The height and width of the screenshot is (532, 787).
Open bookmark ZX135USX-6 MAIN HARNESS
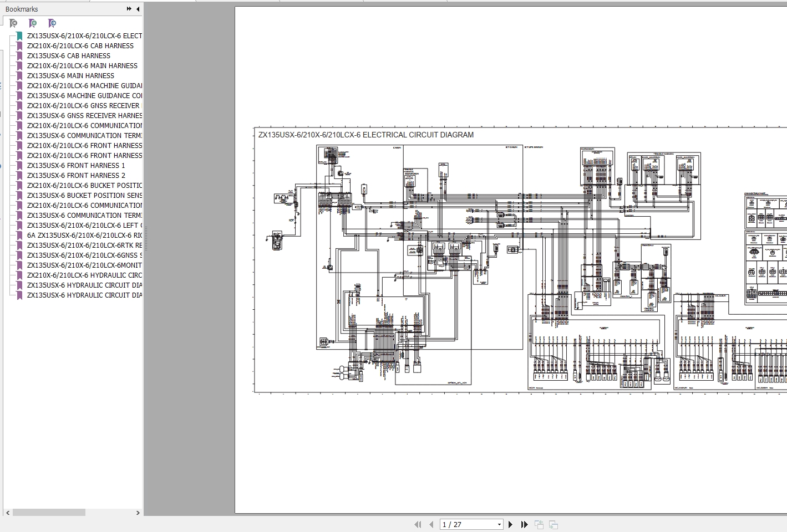pyautogui.click(x=70, y=76)
